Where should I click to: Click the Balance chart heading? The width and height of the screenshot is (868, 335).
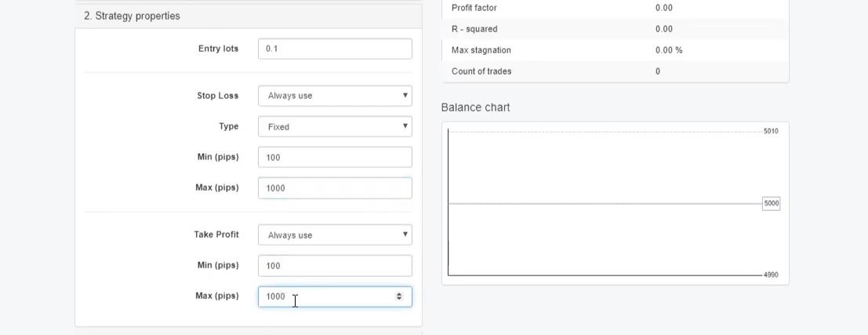click(x=475, y=107)
